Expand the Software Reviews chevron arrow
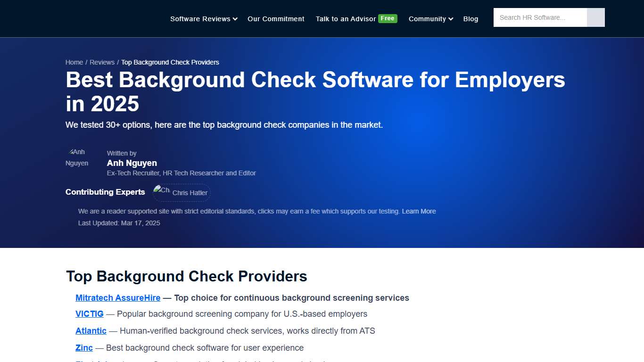The height and width of the screenshot is (362, 644). click(x=235, y=19)
